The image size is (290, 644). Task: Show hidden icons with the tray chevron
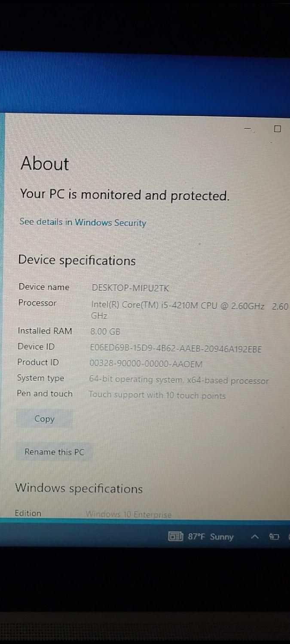point(255,537)
